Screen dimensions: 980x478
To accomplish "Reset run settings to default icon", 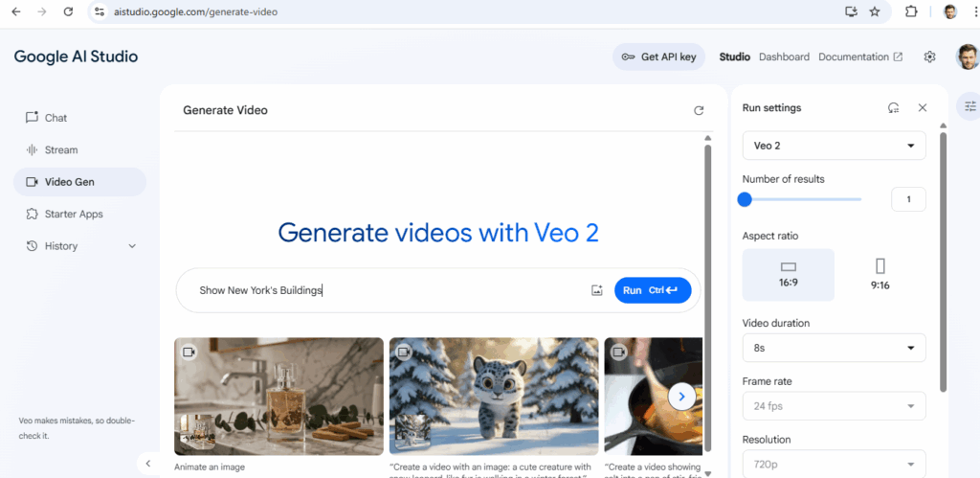I will [894, 107].
